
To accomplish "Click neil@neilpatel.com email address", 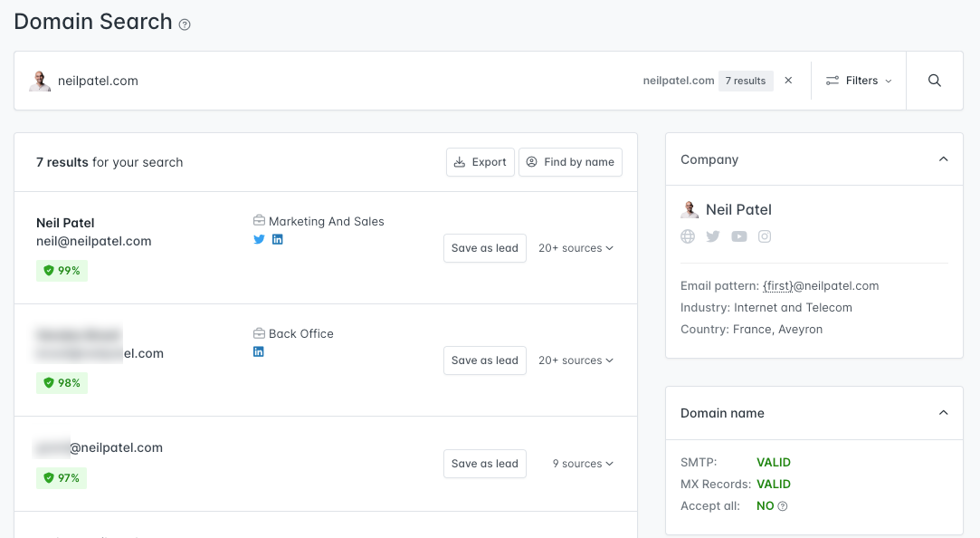I will coord(94,242).
